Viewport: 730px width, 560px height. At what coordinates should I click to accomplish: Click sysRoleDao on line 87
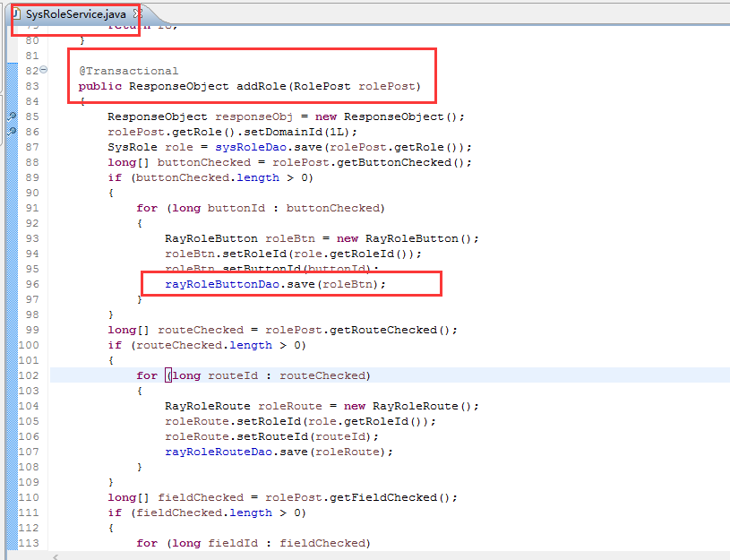251,147
